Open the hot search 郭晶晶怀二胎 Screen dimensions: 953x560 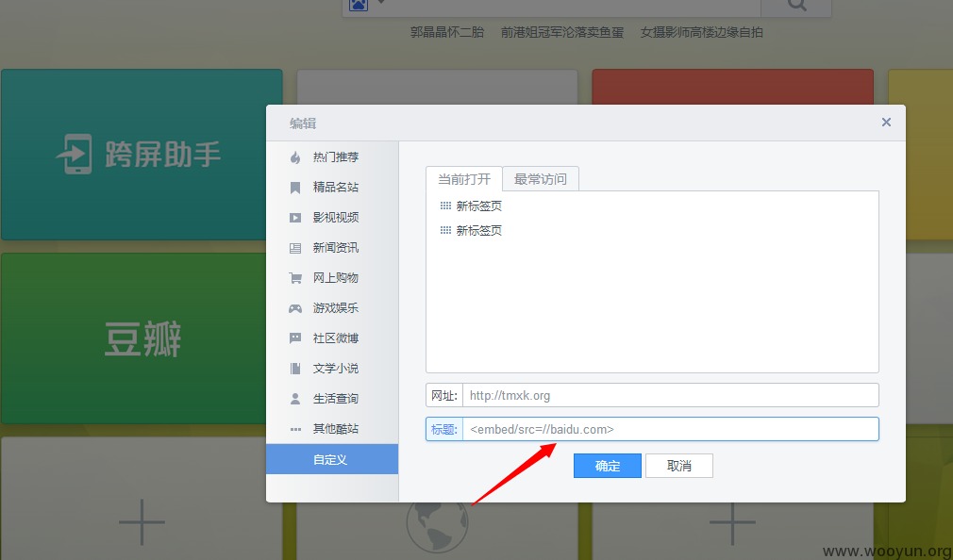[x=446, y=32]
